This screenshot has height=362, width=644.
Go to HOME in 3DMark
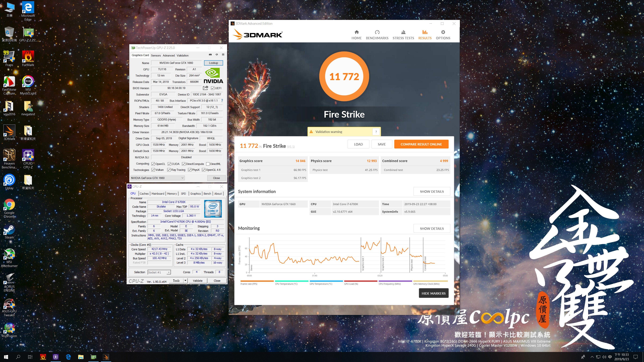[x=357, y=35]
